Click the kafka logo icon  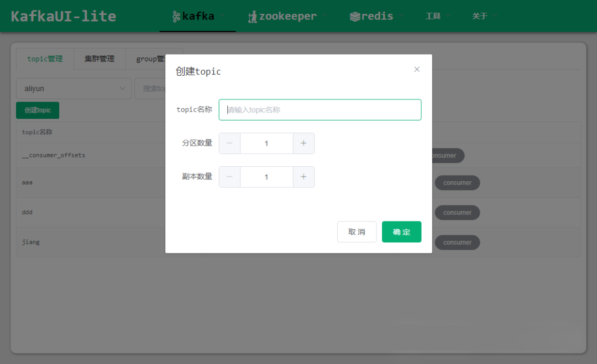(x=176, y=17)
